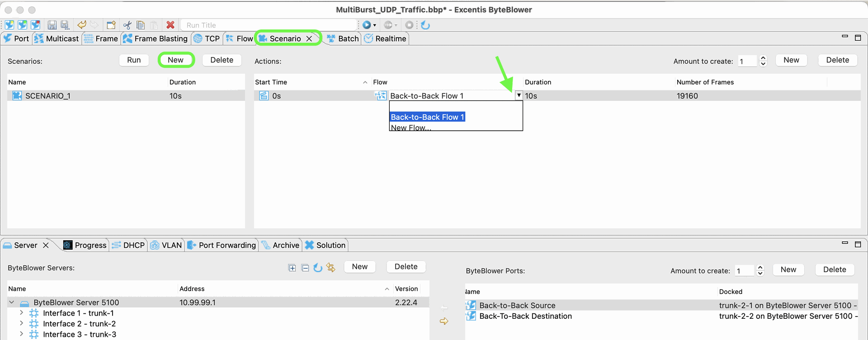This screenshot has height=340, width=868.
Task: Click yellow dock arrow between server panels
Action: point(444,321)
